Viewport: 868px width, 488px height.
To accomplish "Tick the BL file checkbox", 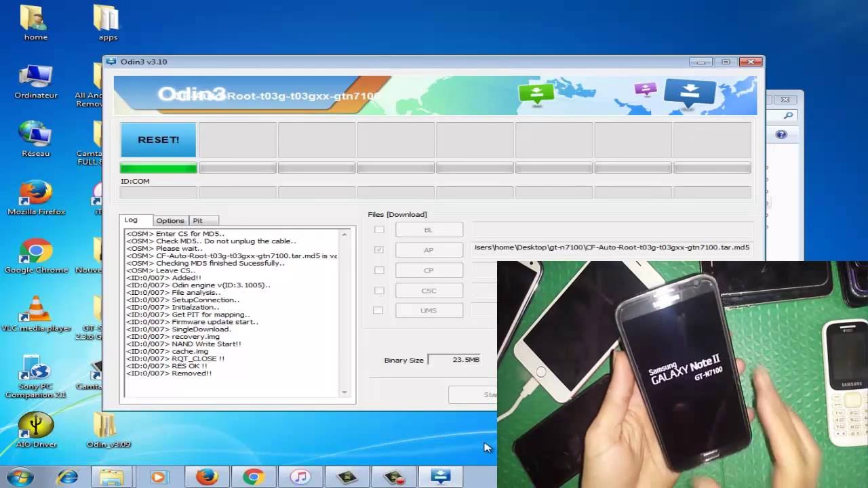I will 379,230.
